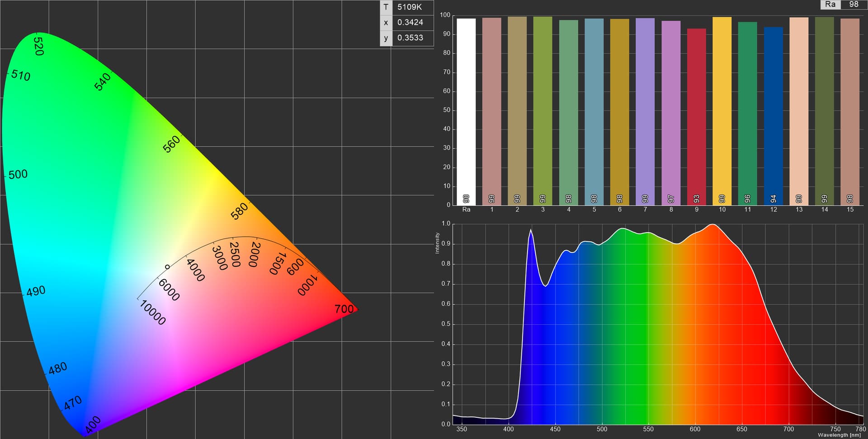Viewport: 868px width, 439px height.
Task: Click CRI bar number 15
Action: (850, 112)
